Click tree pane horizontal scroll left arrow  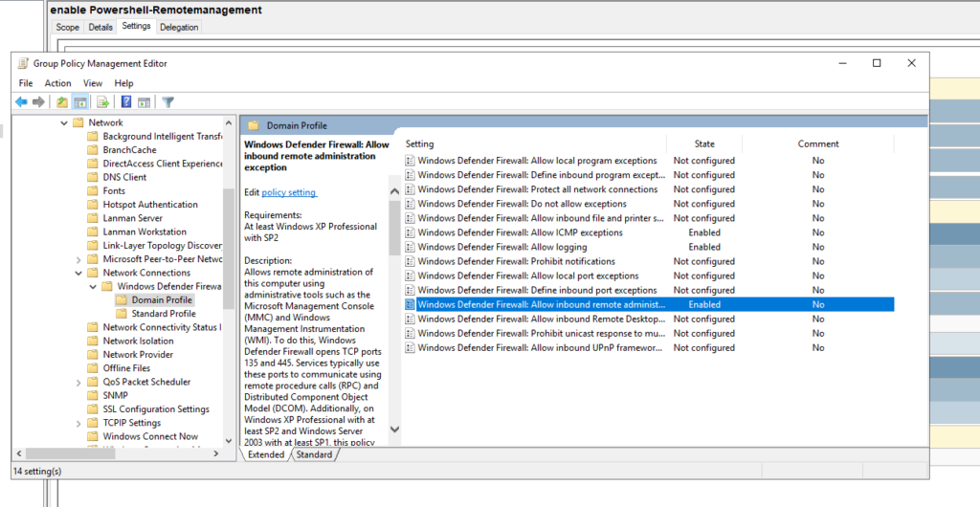click(19, 454)
